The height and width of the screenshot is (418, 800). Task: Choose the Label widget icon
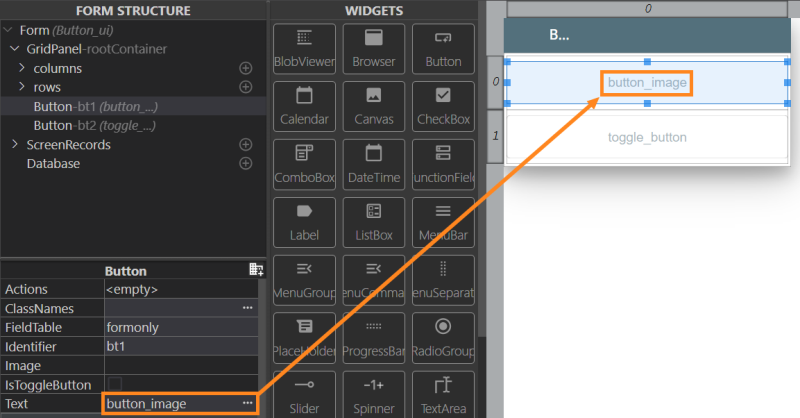pos(304,223)
